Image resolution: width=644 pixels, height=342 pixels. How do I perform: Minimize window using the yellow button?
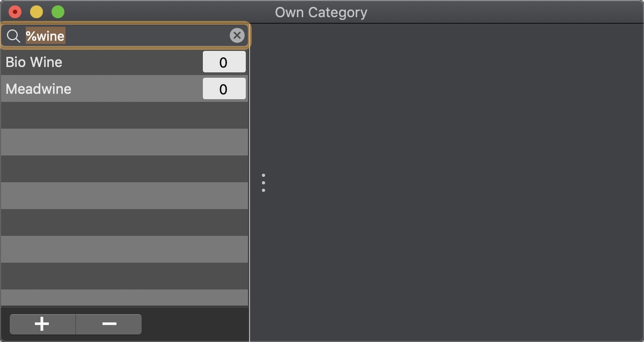(36, 12)
